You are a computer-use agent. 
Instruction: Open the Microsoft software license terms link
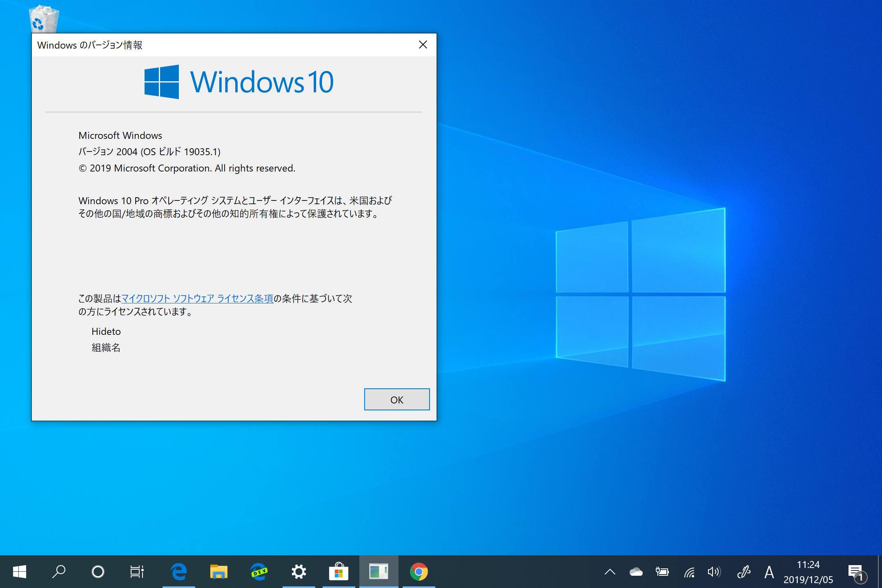(197, 298)
